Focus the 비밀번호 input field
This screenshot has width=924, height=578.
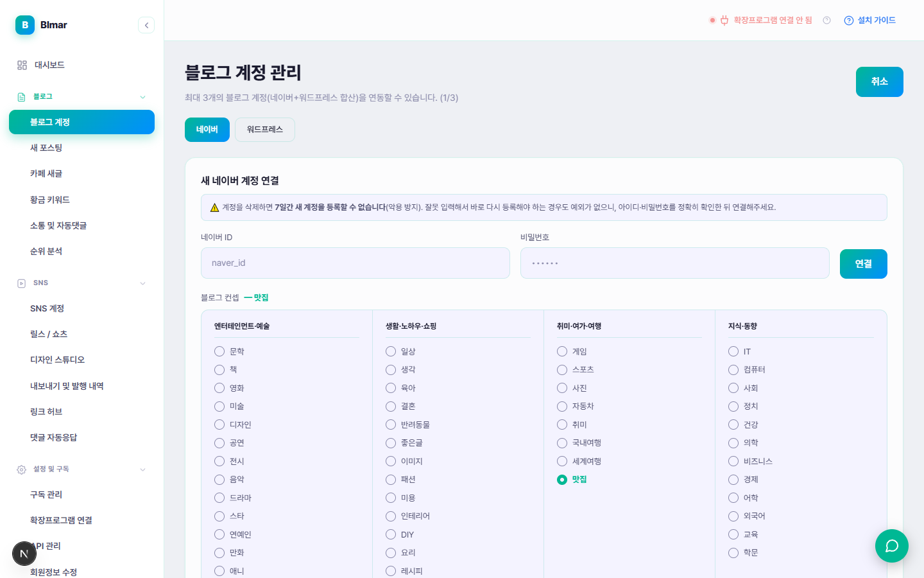tap(675, 263)
